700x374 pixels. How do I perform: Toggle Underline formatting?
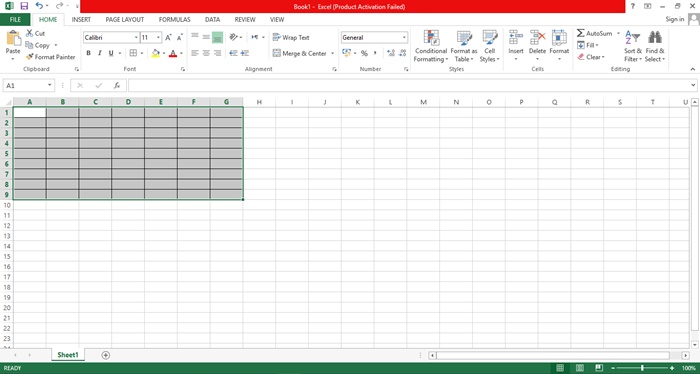point(111,53)
